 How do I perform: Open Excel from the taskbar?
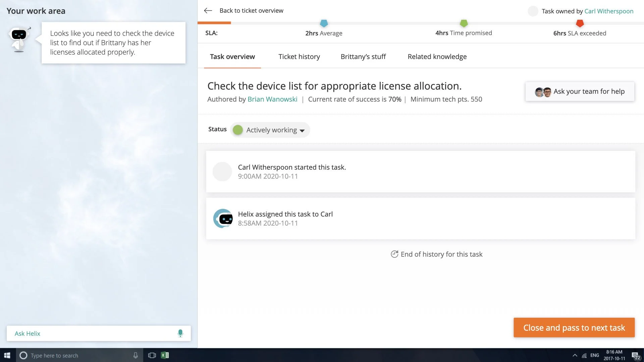point(165,355)
